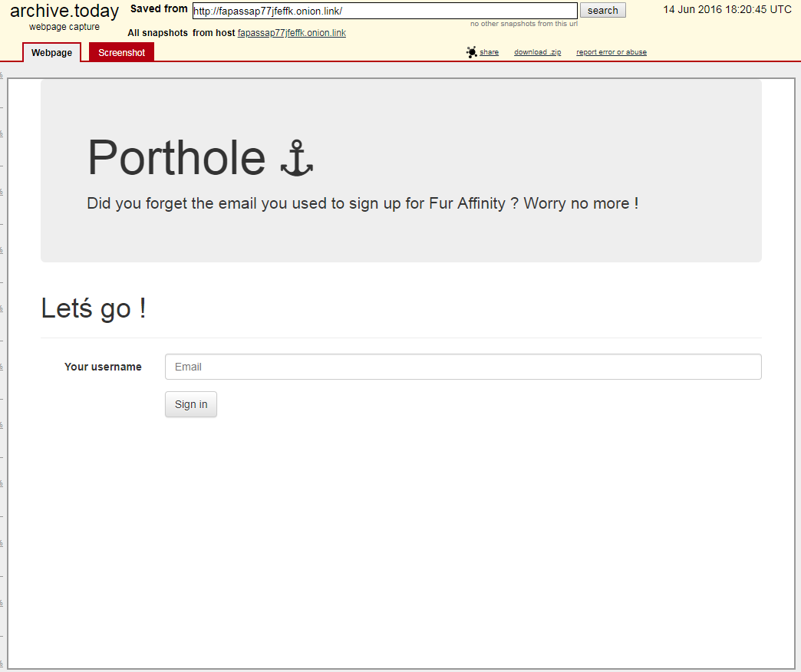Click the 'Lets go !' heading
Image resolution: width=801 pixels, height=672 pixels.
coord(94,308)
